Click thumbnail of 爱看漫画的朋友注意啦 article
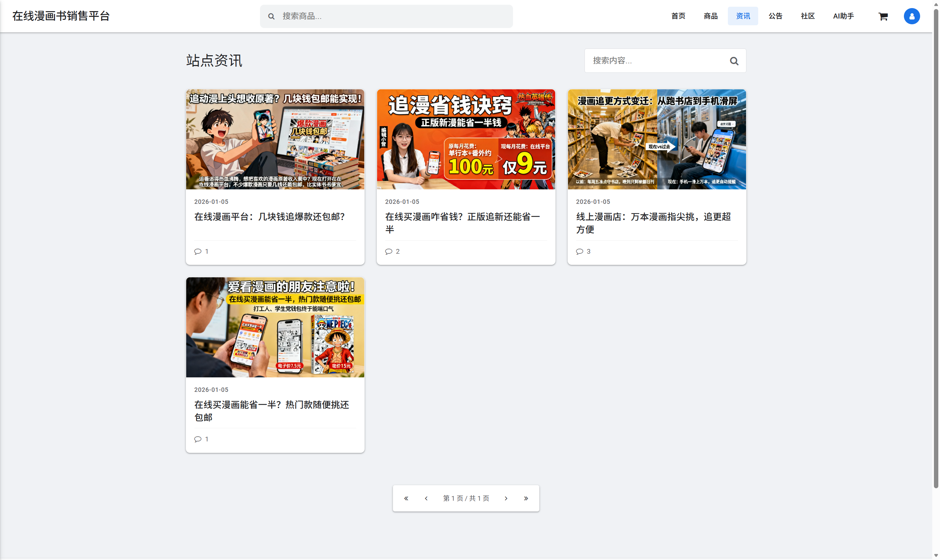This screenshot has width=940, height=560. coord(275,327)
